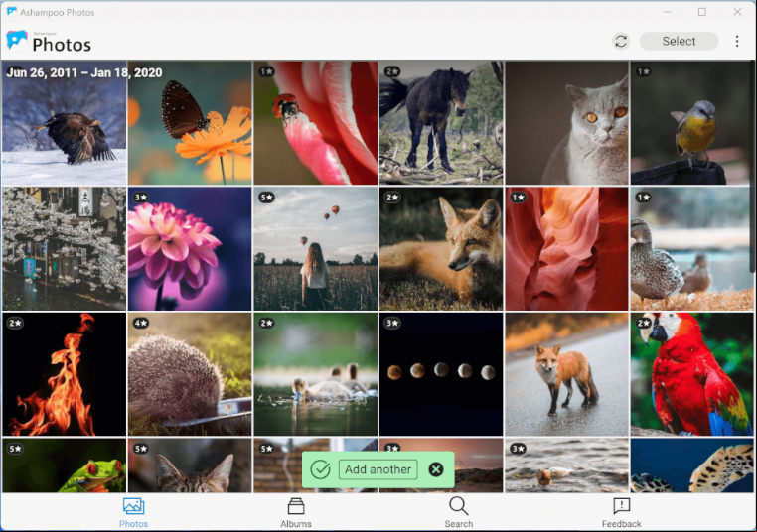Click the Ashampoo Photos logo
The image size is (757, 532).
pos(49,42)
